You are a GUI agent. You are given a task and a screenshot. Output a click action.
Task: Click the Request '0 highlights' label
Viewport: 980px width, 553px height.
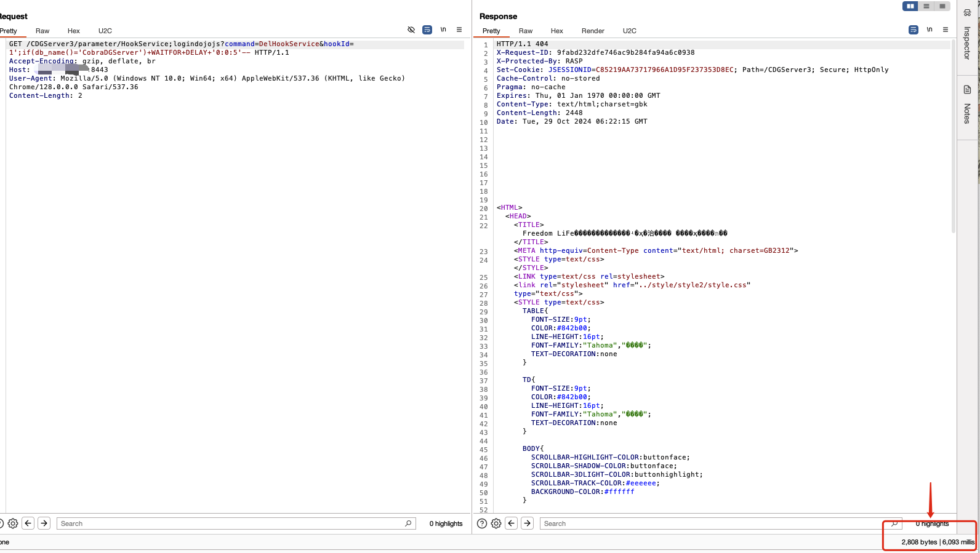pyautogui.click(x=446, y=523)
